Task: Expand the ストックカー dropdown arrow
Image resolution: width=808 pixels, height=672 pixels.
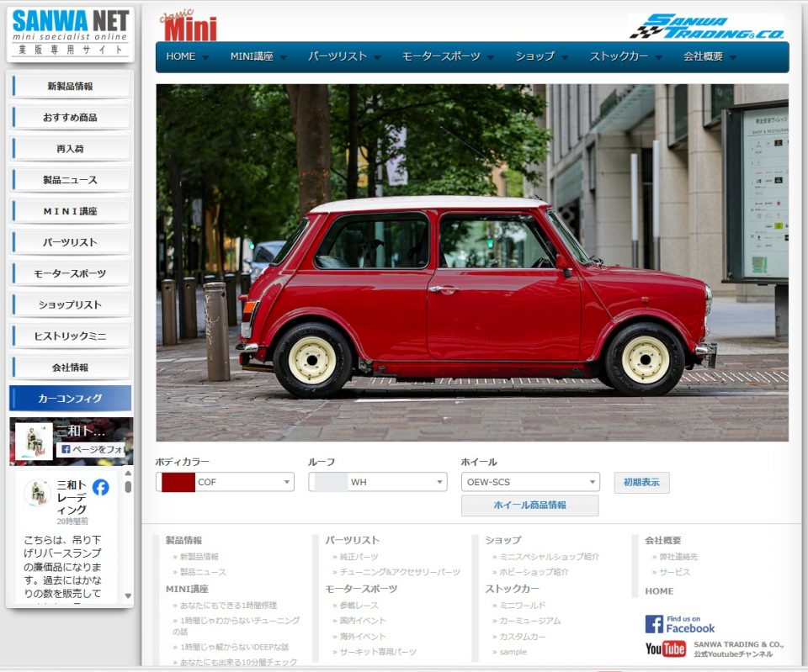Action: [658, 58]
